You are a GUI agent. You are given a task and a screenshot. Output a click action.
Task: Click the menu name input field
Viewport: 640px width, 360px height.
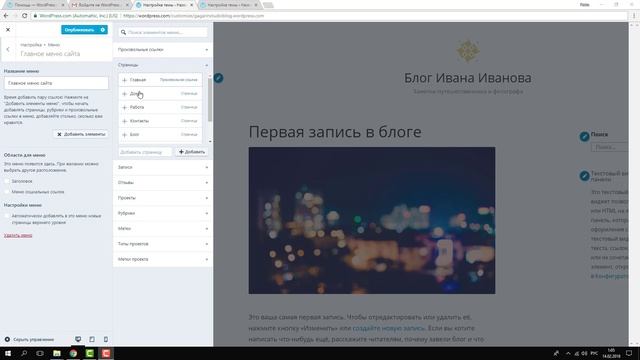(x=56, y=83)
